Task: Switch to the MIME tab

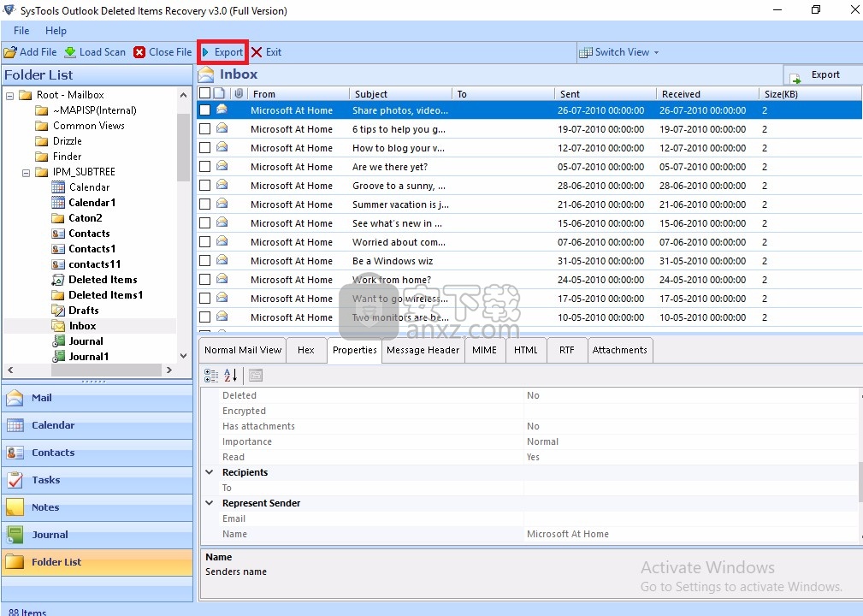Action: [484, 350]
